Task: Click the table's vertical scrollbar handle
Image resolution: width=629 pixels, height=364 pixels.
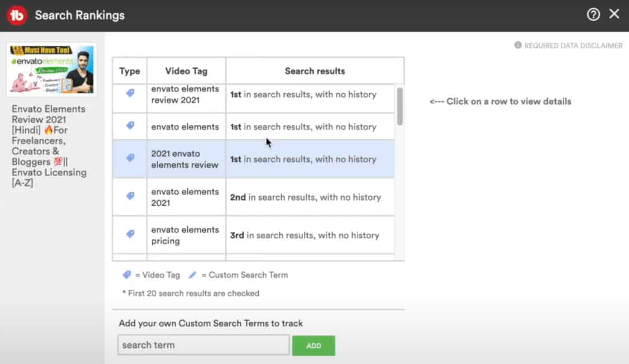Action: (x=399, y=106)
